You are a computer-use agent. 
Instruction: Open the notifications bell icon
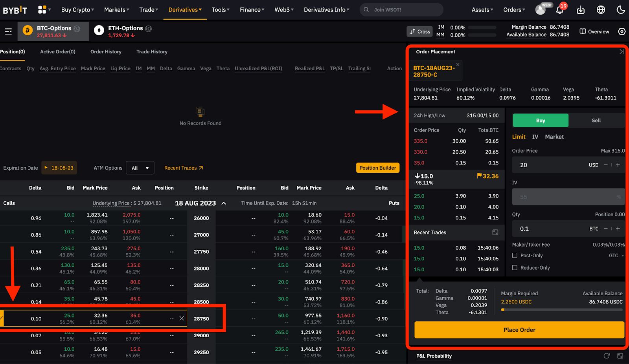pos(559,10)
